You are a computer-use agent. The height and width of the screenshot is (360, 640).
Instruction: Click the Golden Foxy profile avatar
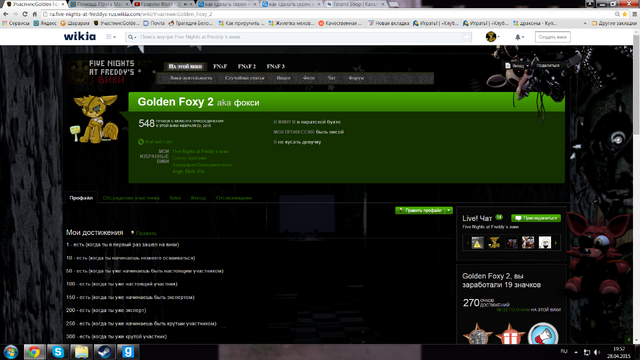[95, 118]
